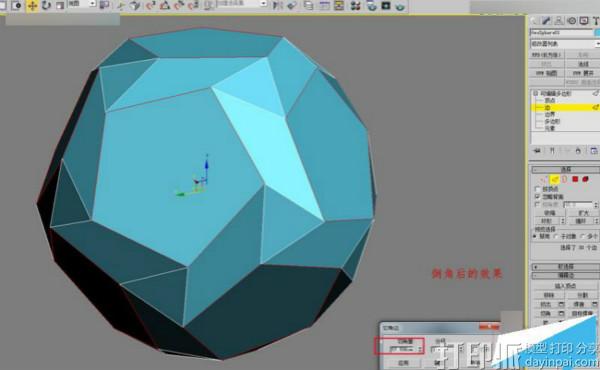Click the object color swatch beside name
The width and height of the screenshot is (600, 370).
point(597,33)
